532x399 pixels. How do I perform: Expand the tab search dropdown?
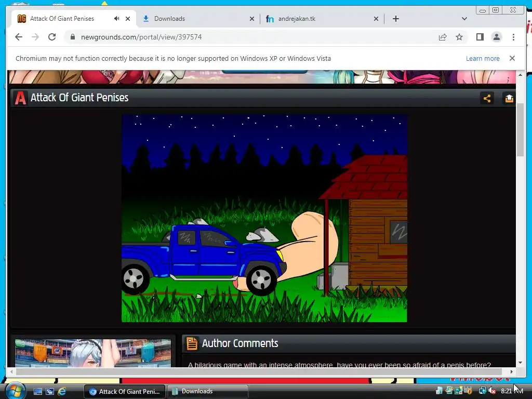tap(464, 19)
